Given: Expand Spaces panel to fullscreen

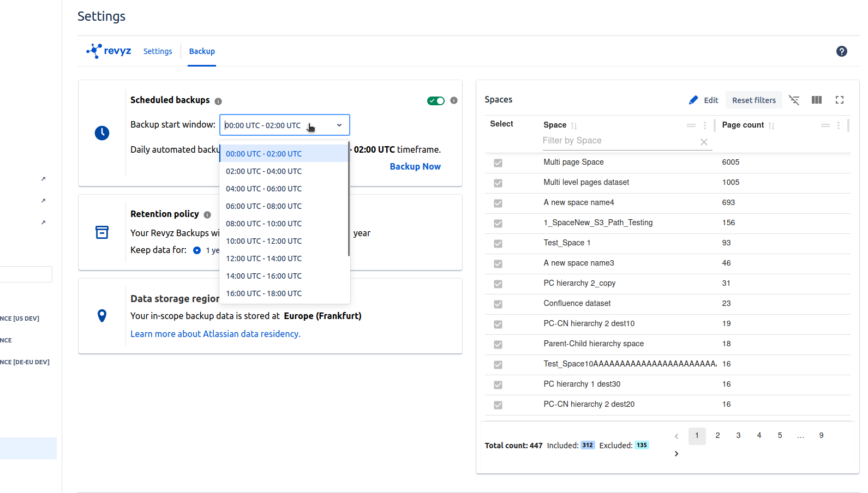Looking at the screenshot, I should coord(839,100).
